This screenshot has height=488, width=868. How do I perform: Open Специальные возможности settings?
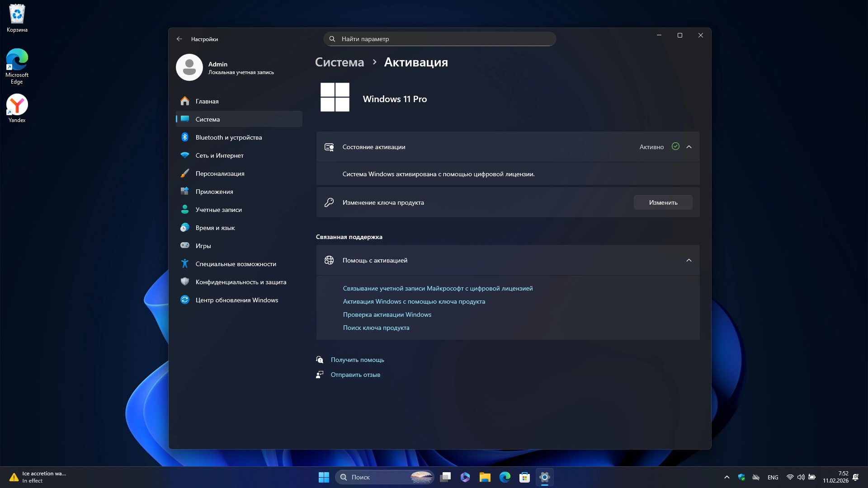click(x=236, y=264)
